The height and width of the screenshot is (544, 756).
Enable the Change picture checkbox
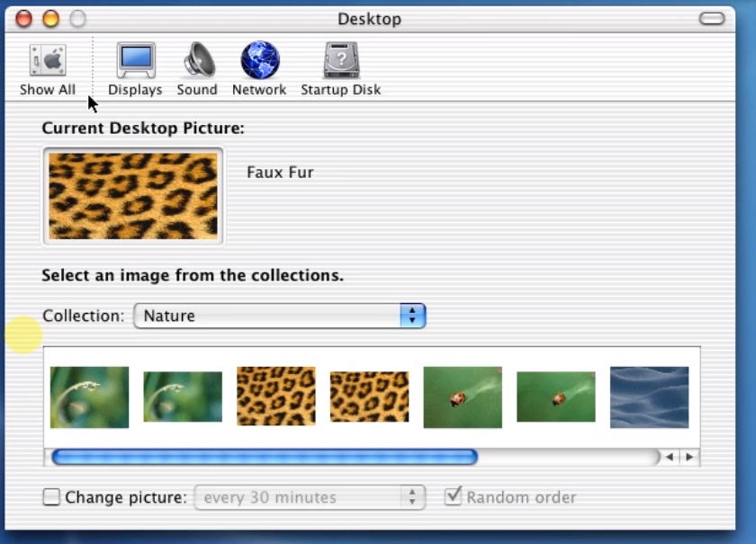(x=51, y=496)
